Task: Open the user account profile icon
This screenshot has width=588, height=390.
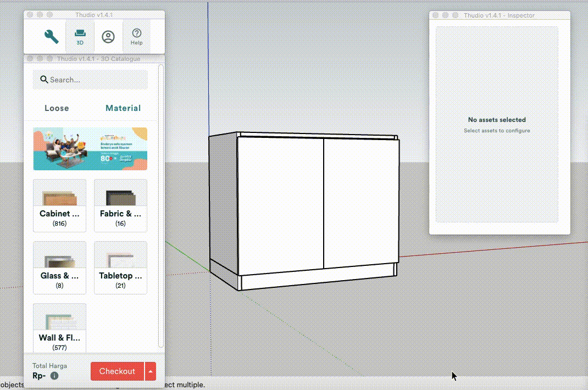Action: 108,37
